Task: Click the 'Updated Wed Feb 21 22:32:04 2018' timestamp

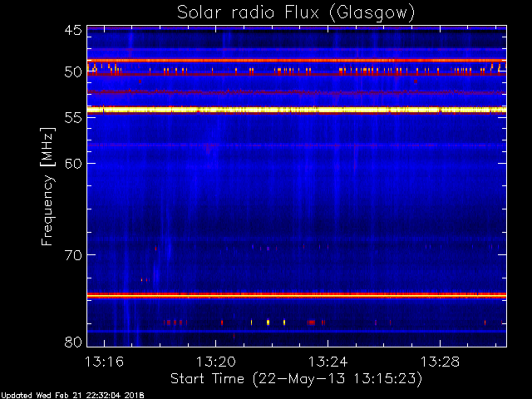Action: [72, 396]
